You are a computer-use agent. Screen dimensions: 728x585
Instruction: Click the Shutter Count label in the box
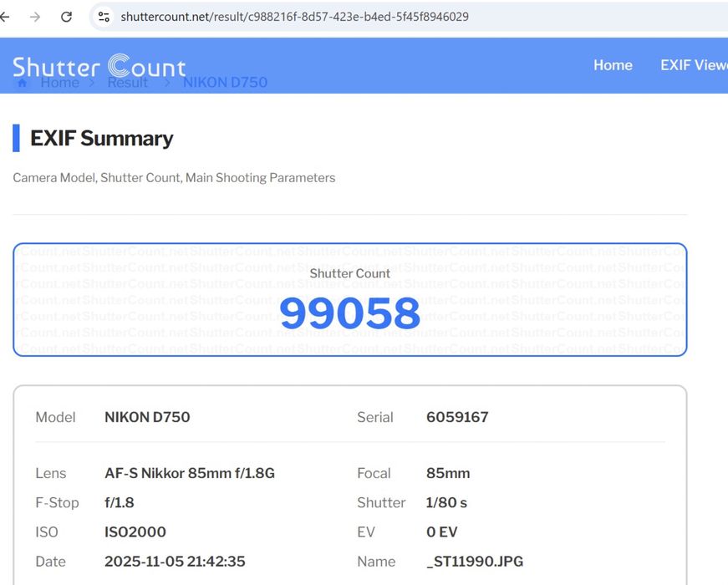(x=350, y=274)
